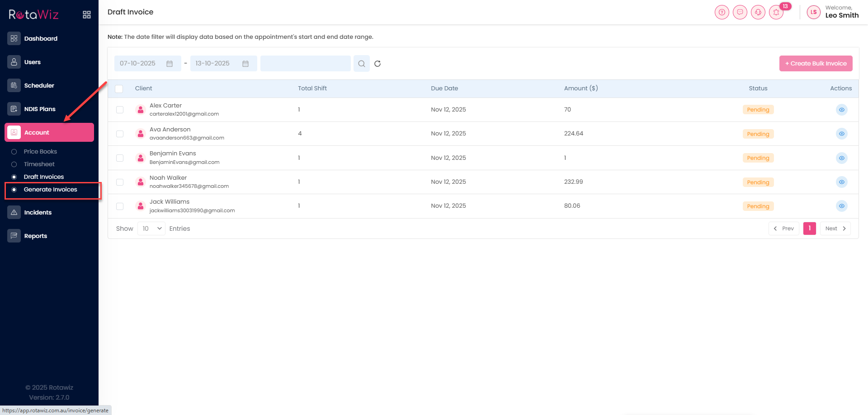The height and width of the screenshot is (415, 868).
Task: Open the Show entries dropdown
Action: pos(151,228)
